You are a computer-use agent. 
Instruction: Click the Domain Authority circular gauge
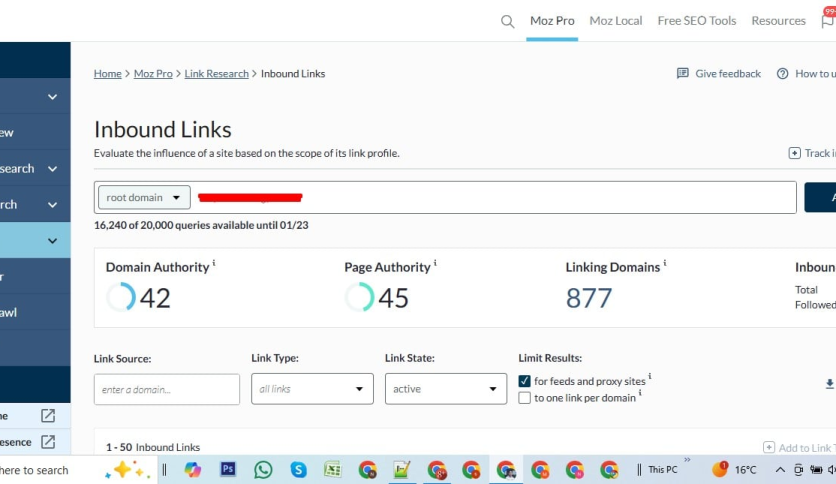coord(121,297)
